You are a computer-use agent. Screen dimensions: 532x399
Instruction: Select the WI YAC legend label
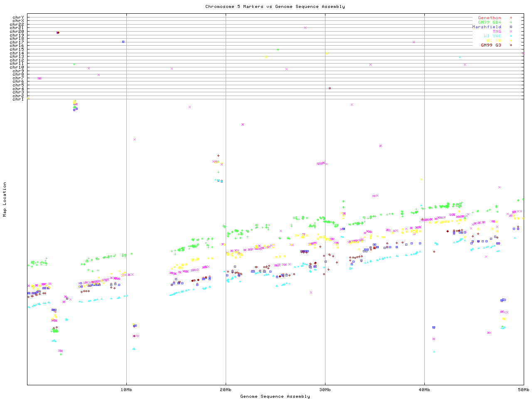click(x=492, y=36)
